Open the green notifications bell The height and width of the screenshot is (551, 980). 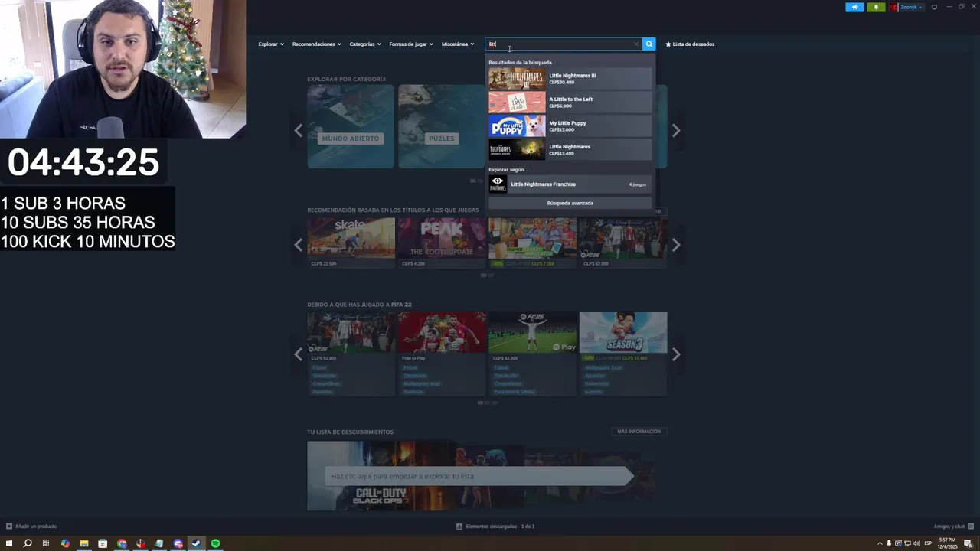click(x=876, y=7)
